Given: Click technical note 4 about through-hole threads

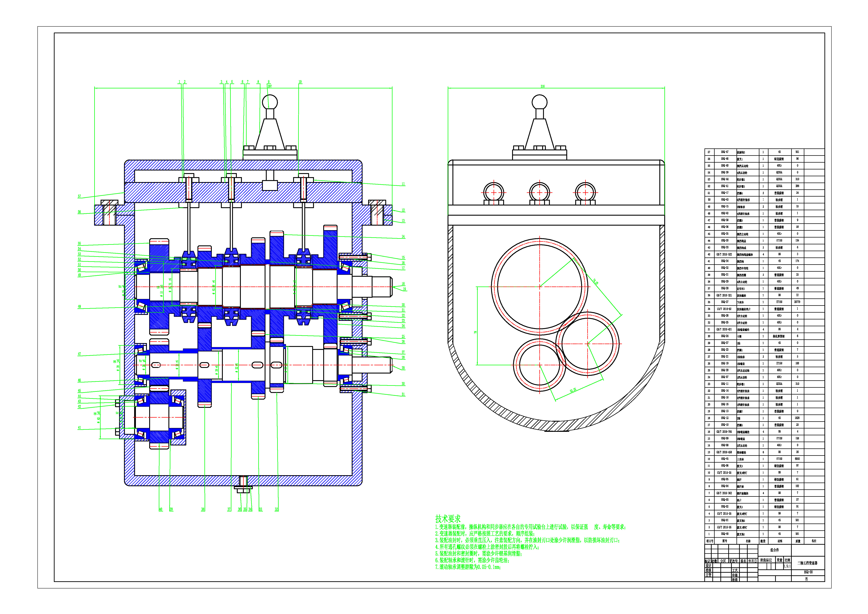Looking at the screenshot, I should tap(487, 547).
